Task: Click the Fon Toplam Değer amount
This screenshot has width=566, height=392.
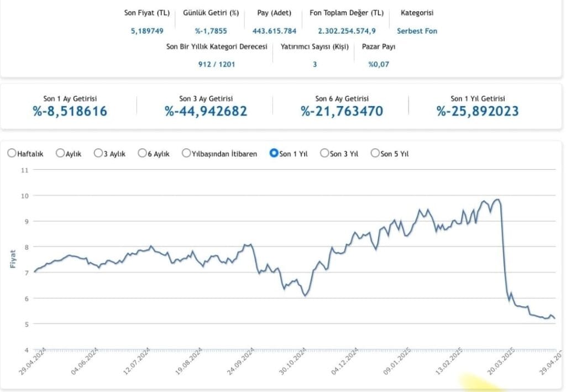Action: (347, 31)
